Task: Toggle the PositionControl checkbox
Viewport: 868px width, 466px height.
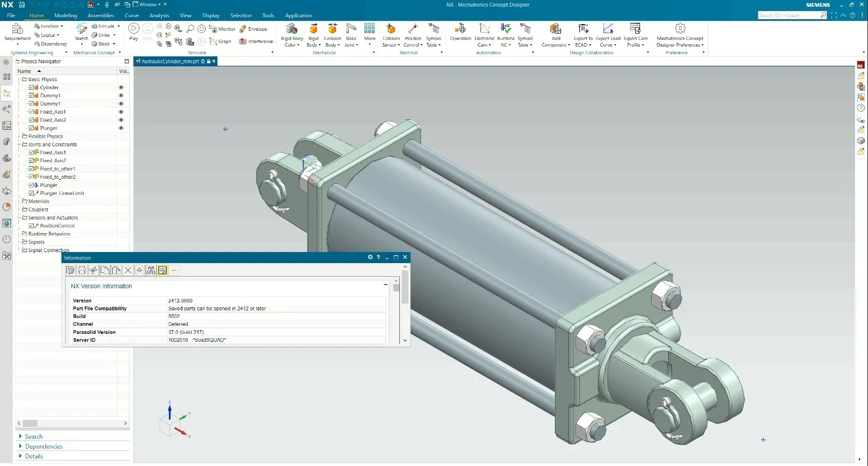Action: (31, 226)
